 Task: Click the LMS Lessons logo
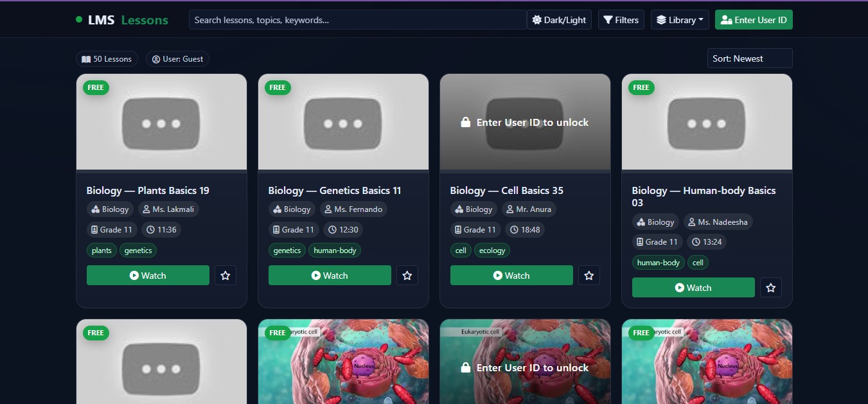tap(122, 20)
